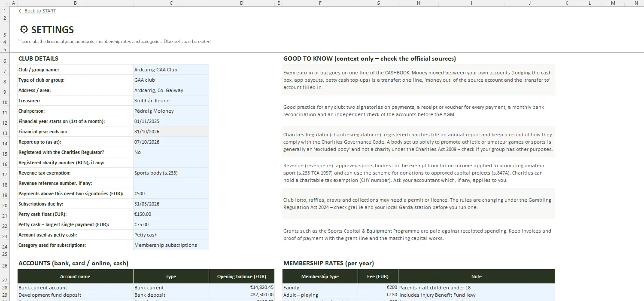This screenshot has width=644, height=301.
Task: Select the Bank current account name cell
Action: coord(75,288)
